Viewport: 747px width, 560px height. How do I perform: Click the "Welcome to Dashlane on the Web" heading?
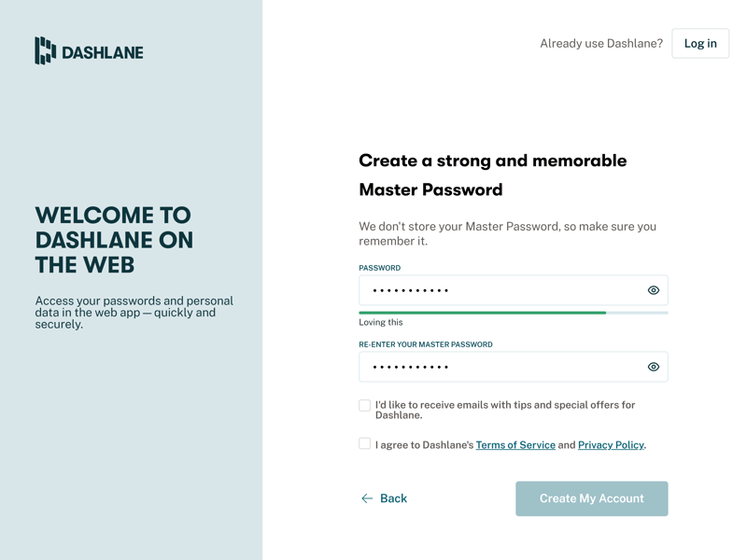tap(114, 240)
